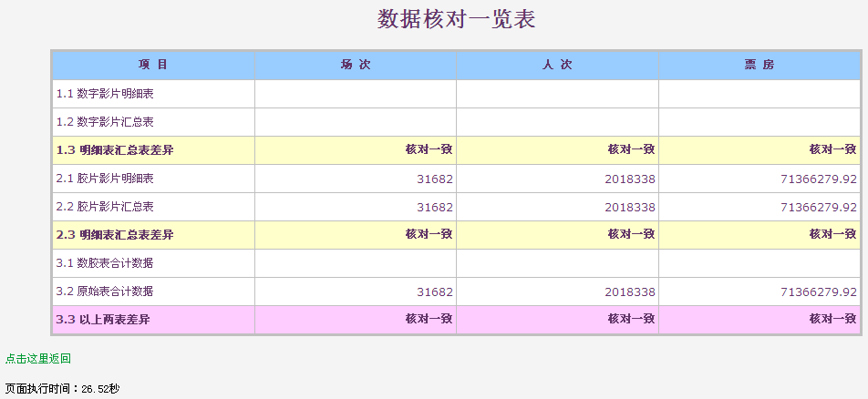Click 核对一致 under 票房 in row 1.3
This screenshot has height=399, width=868.
pos(833,149)
